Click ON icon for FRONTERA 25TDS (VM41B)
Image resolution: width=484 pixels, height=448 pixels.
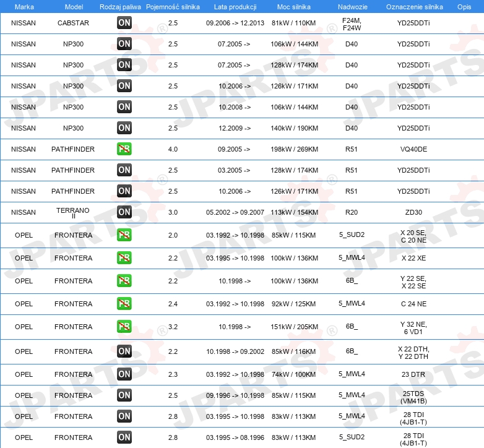(x=124, y=395)
